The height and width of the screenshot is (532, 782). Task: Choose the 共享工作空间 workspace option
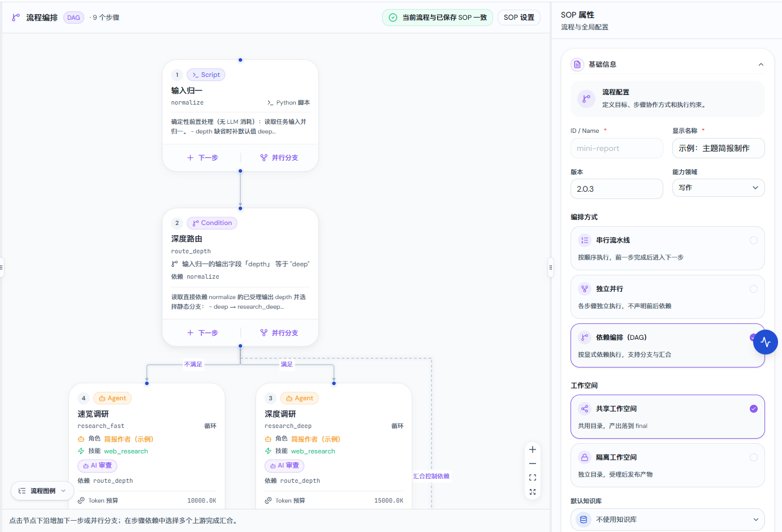coord(667,417)
